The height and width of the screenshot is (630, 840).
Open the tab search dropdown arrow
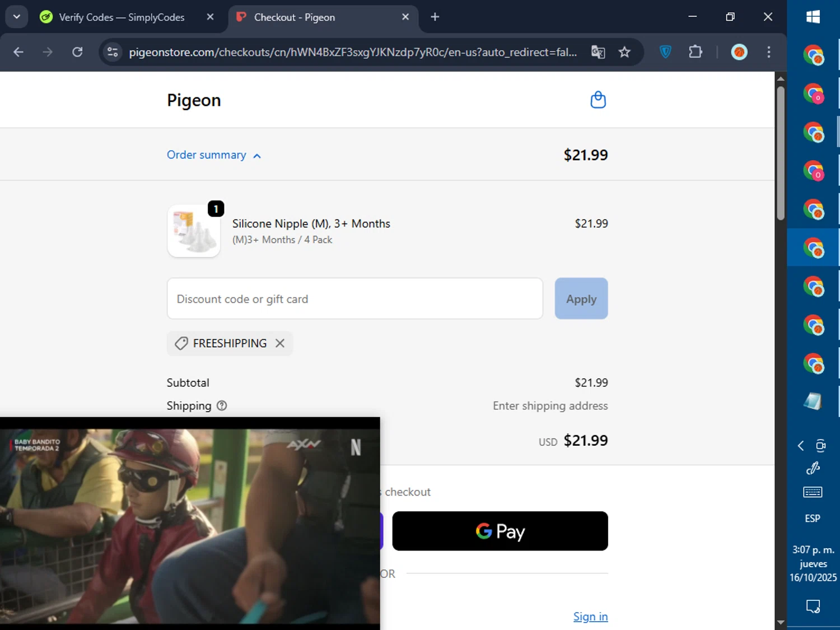pyautogui.click(x=17, y=17)
